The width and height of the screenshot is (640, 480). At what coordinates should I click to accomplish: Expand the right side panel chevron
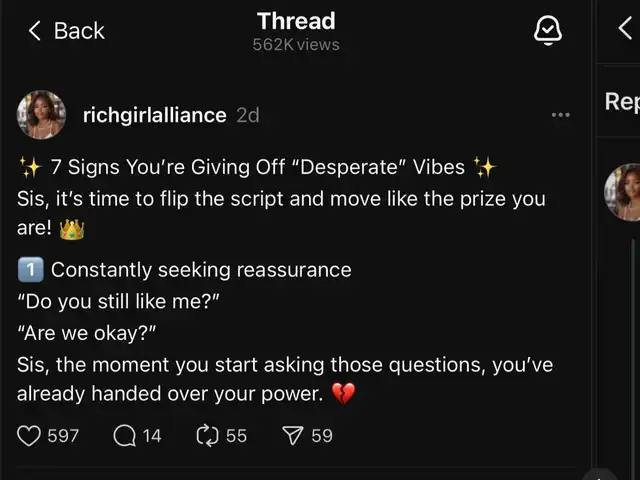tap(627, 29)
